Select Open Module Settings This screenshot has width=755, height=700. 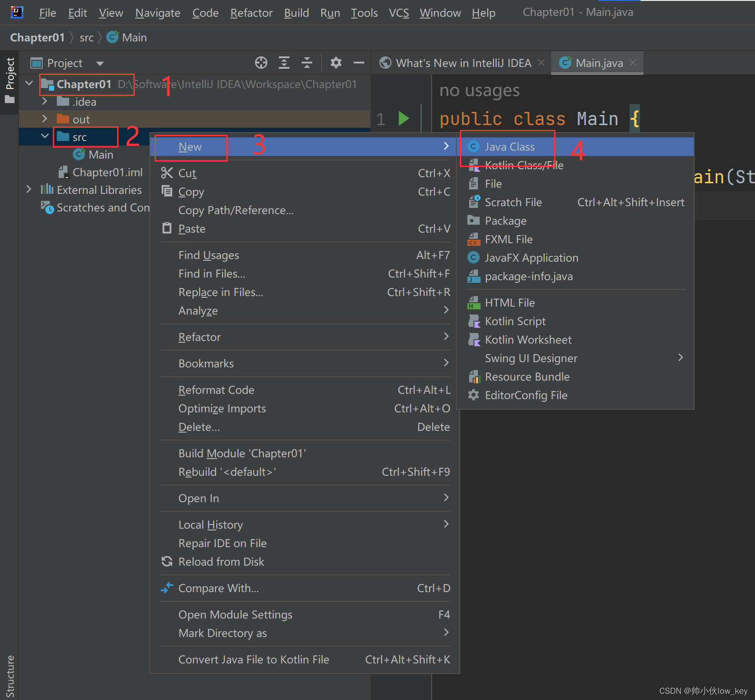click(x=305, y=615)
